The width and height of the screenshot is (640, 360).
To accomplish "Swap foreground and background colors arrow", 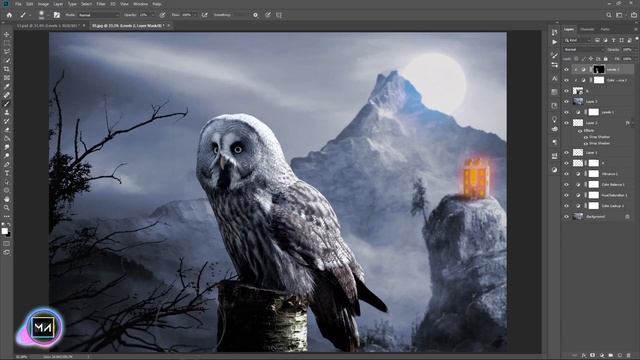I will pyautogui.click(x=9, y=225).
